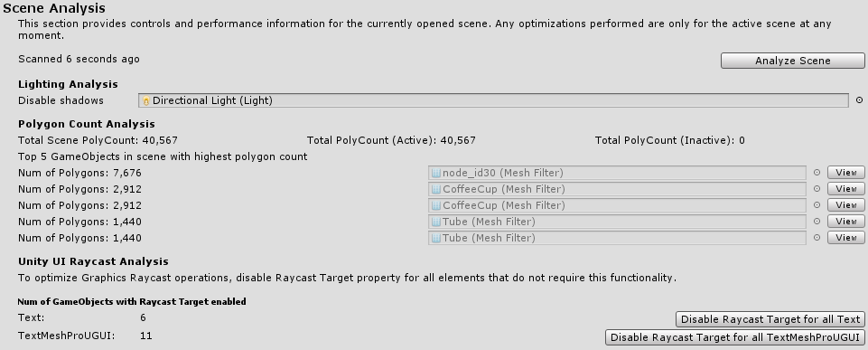The height and width of the screenshot is (350, 868).
Task: Disable Raycast Target for all Text
Action: [770, 319]
